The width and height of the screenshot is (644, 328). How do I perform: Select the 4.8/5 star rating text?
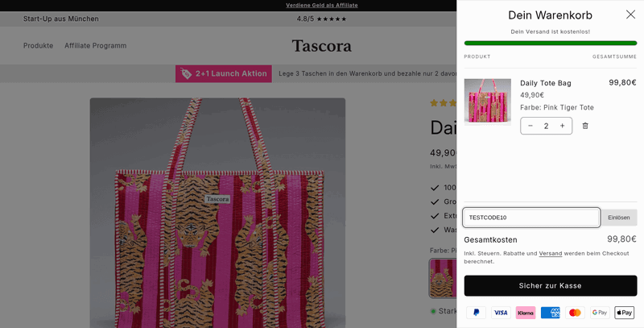321,19
